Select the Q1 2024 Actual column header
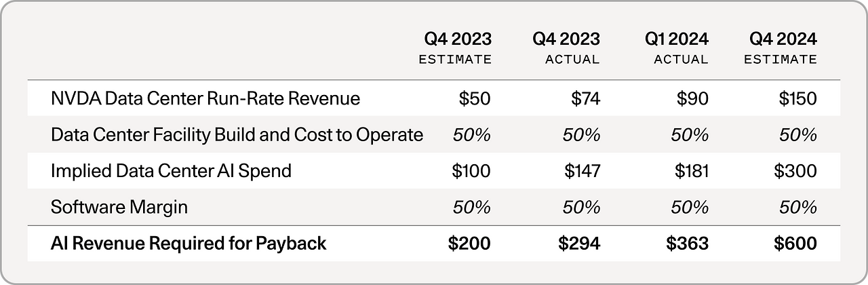The image size is (868, 285). pos(676,48)
